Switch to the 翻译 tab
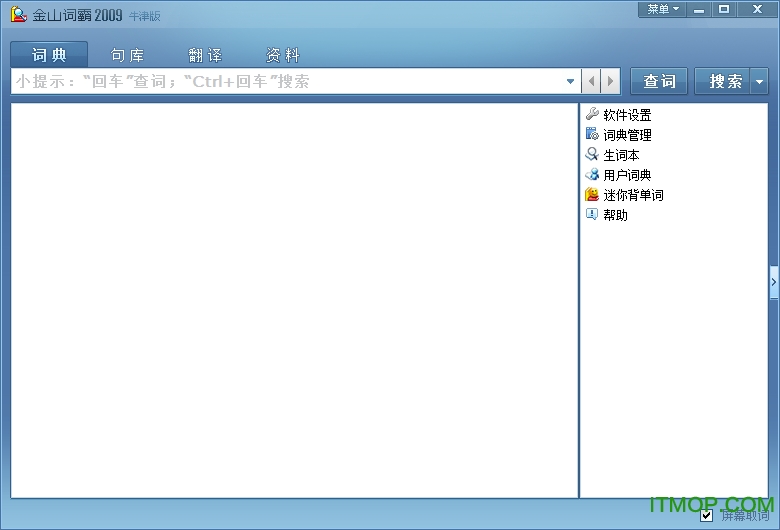The image size is (780, 530). click(x=205, y=55)
